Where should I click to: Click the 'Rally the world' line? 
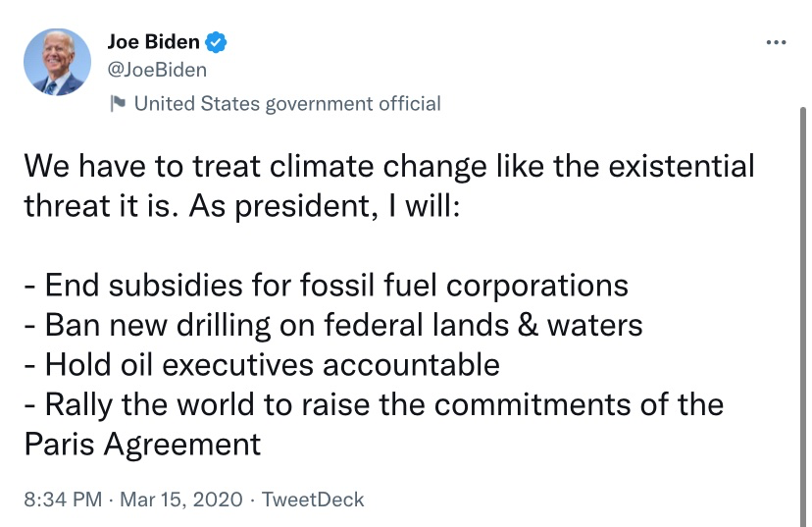[x=373, y=404]
